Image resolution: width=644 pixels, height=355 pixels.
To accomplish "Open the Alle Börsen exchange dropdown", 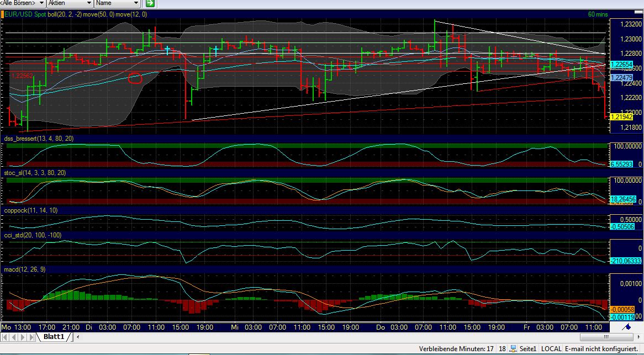I will (x=23, y=3).
